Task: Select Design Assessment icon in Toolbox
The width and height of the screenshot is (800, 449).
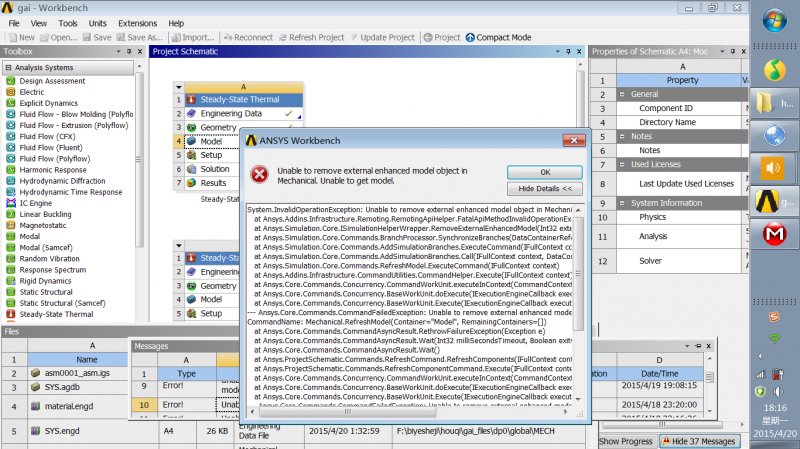Action: 10,81
